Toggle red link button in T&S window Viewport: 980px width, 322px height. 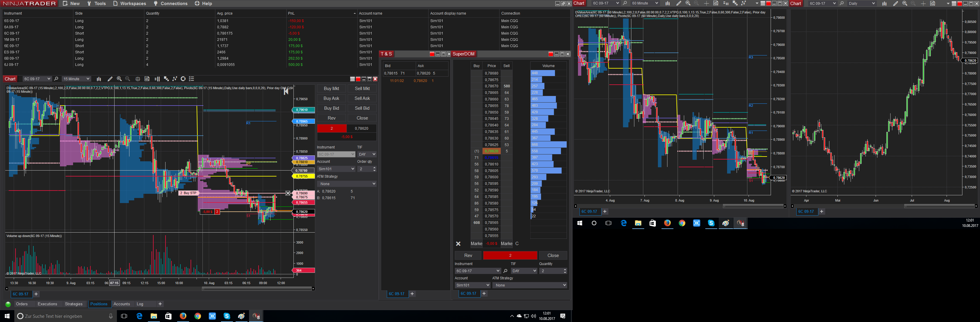432,54
